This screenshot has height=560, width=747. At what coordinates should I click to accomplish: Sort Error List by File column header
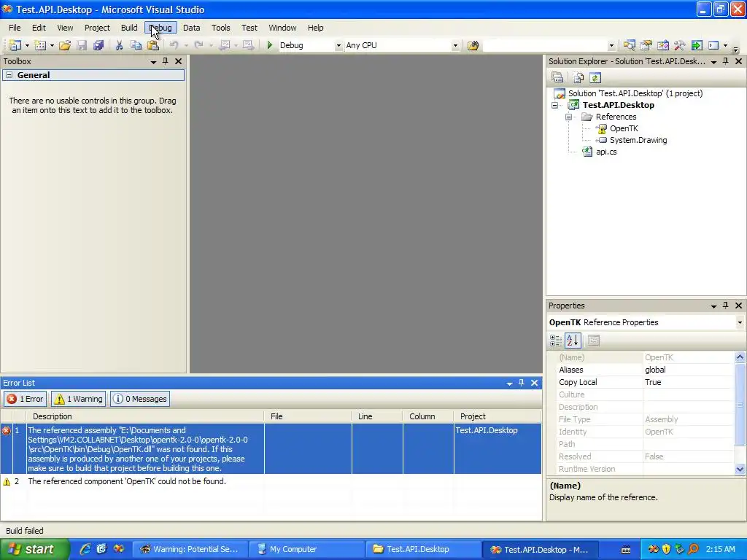click(x=308, y=416)
